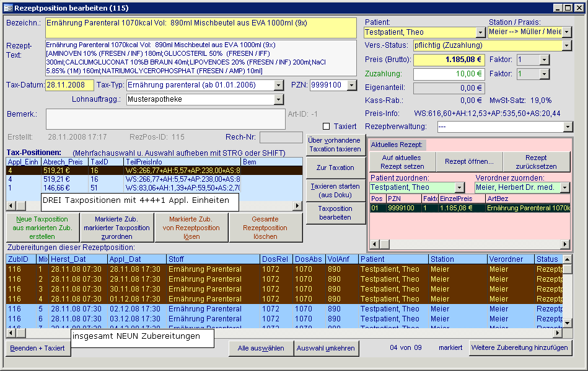588x371 pixels.
Task: Select tax position row with 146,66 €
Action: 154,188
